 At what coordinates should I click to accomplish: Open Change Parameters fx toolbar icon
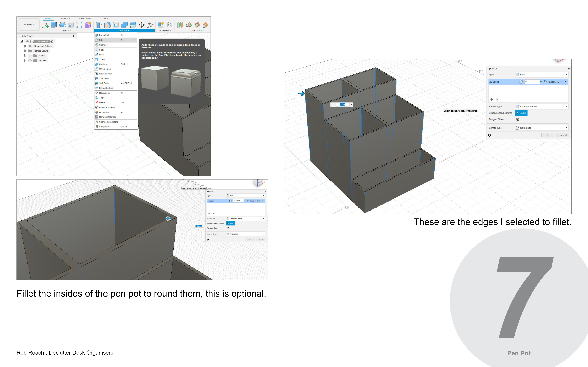150,25
